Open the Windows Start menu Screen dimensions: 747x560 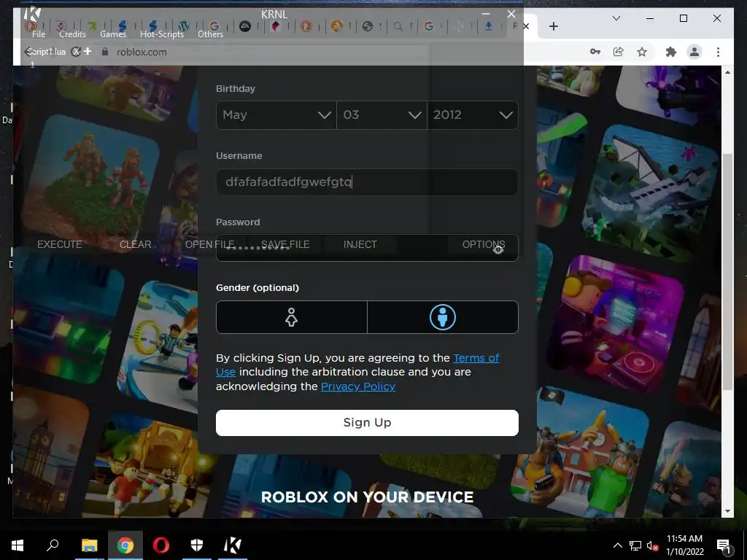(x=18, y=545)
